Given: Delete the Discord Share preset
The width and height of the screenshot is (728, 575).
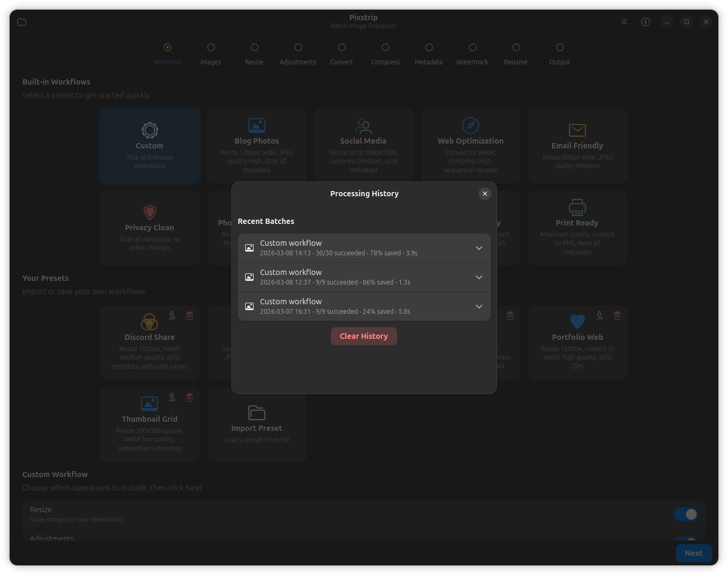Looking at the screenshot, I should point(189,315).
